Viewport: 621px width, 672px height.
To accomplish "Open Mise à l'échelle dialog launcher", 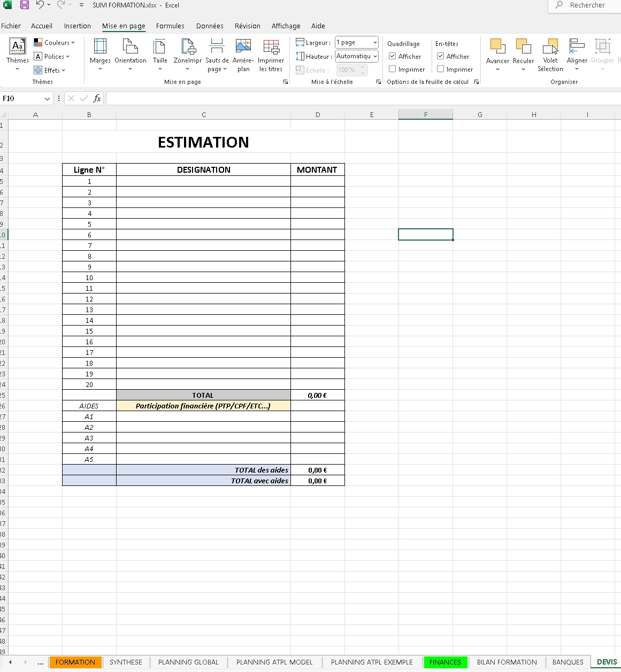I will click(x=379, y=82).
